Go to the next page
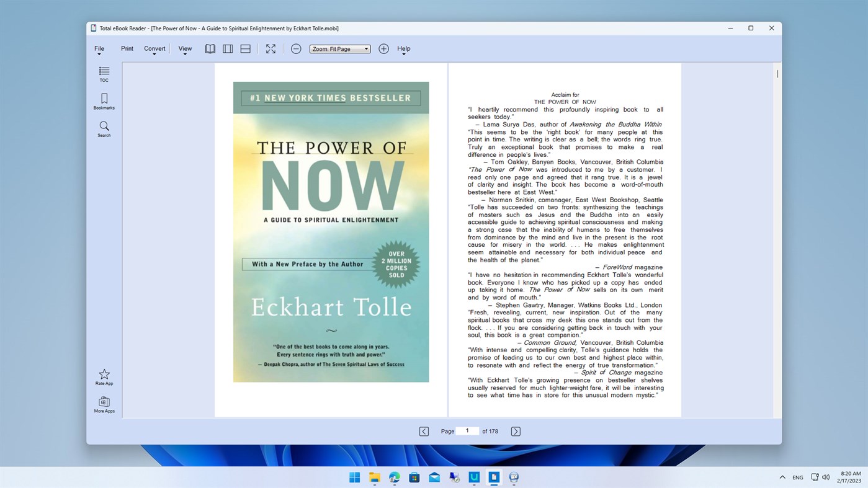 [x=515, y=431]
